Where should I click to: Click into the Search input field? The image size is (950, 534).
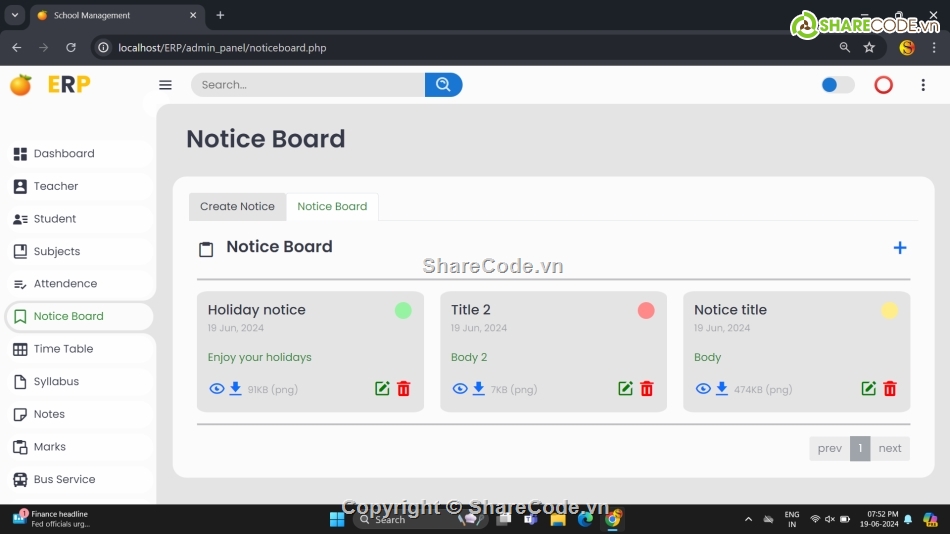point(307,85)
